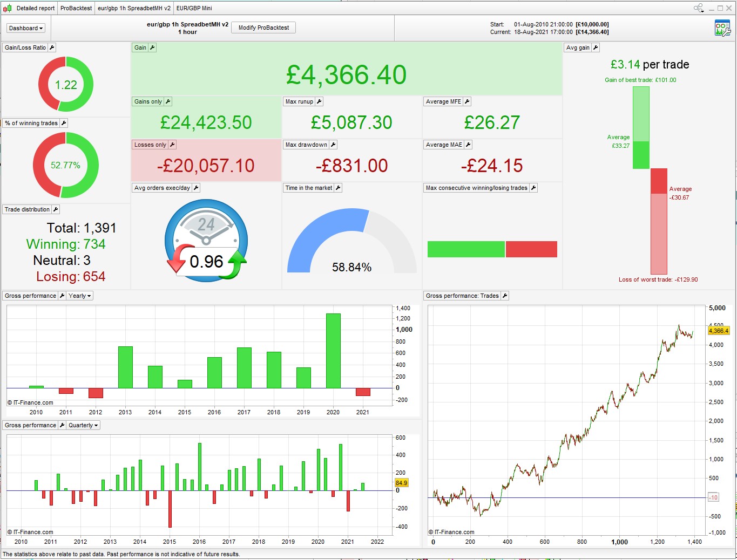
Task: Click the Max runup wrench icon
Action: coord(319,101)
